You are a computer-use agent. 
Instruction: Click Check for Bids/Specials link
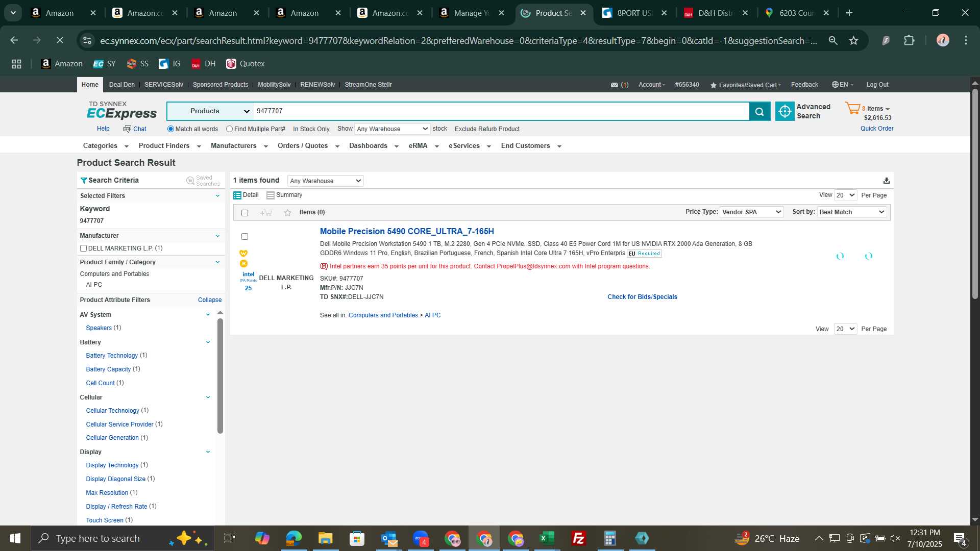642,297
